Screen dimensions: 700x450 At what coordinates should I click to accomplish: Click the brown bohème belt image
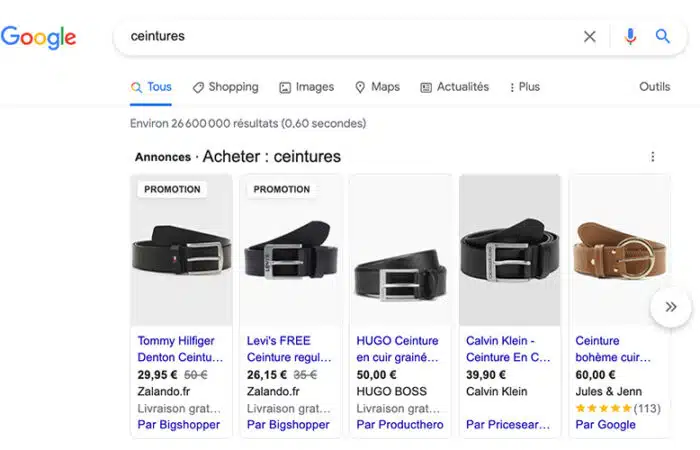pyautogui.click(x=618, y=255)
